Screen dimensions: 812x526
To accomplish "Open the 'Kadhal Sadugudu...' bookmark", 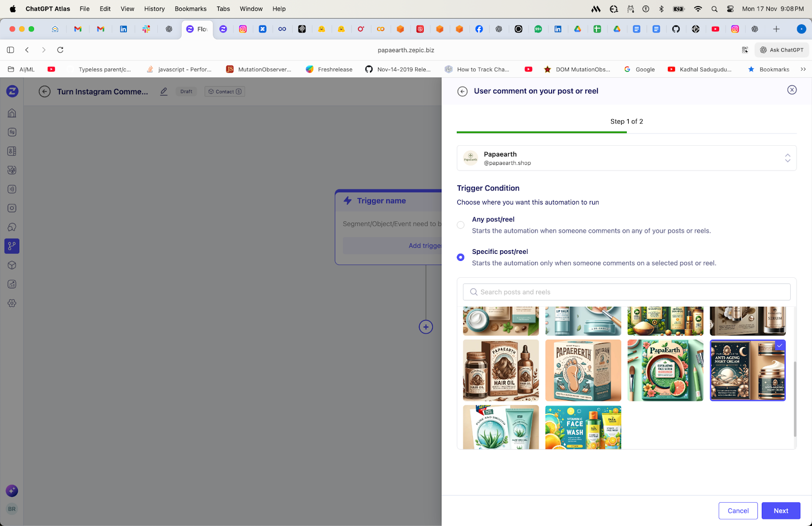I will point(700,70).
